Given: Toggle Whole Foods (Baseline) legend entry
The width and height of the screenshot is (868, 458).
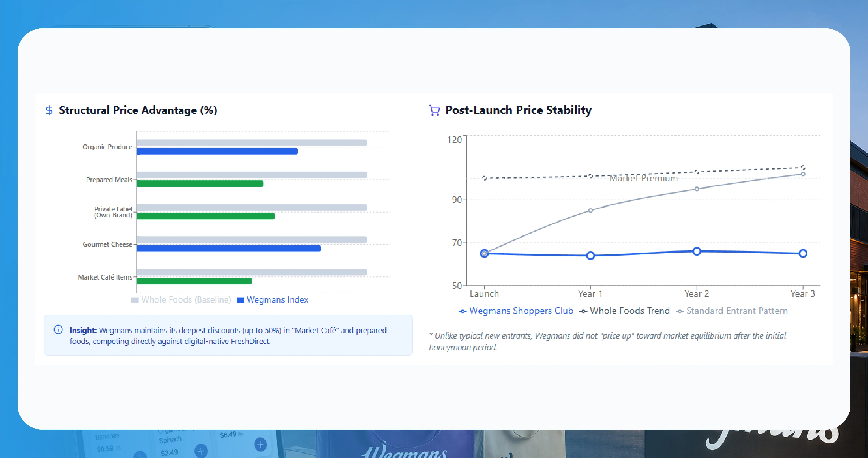Looking at the screenshot, I should (181, 300).
